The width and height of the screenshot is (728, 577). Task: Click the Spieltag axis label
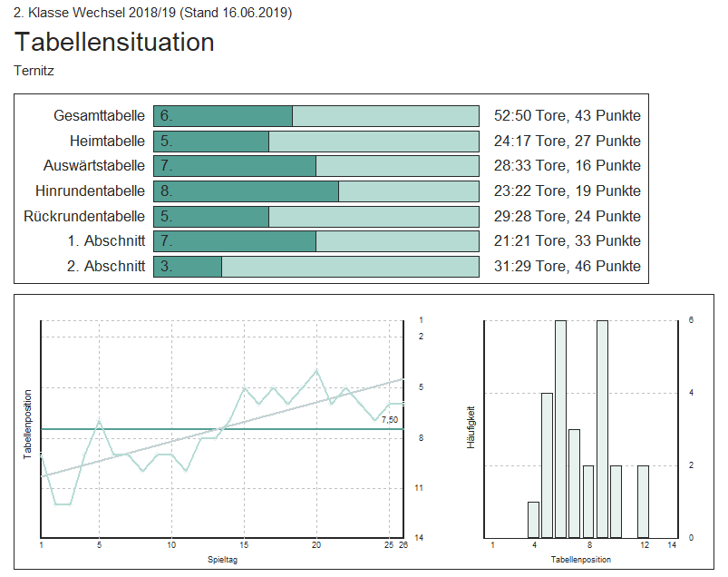tap(222, 561)
